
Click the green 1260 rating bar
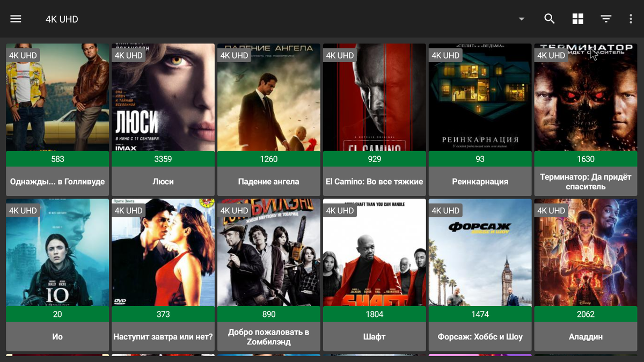[x=269, y=159]
